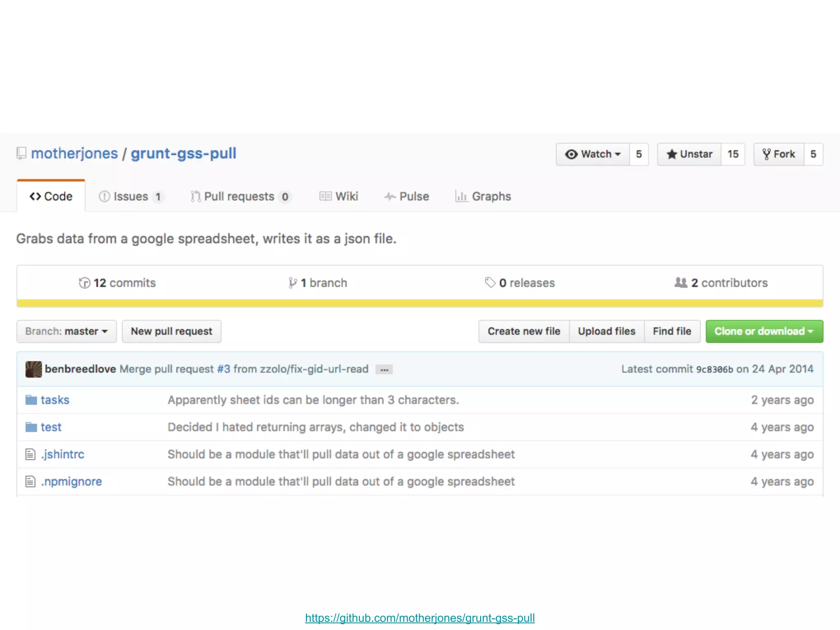The height and width of the screenshot is (630, 840).
Task: Open Clone or download dropdown
Action: pos(764,331)
